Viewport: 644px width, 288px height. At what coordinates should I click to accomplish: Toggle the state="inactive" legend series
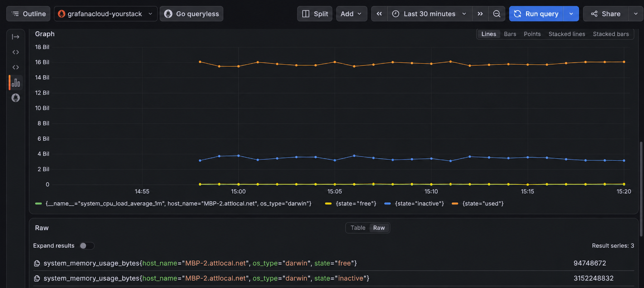tap(419, 204)
